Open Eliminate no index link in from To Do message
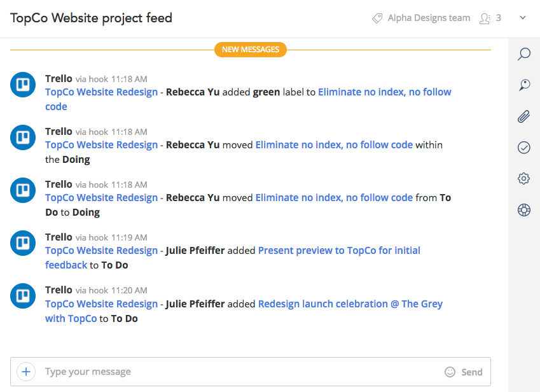 coord(334,198)
